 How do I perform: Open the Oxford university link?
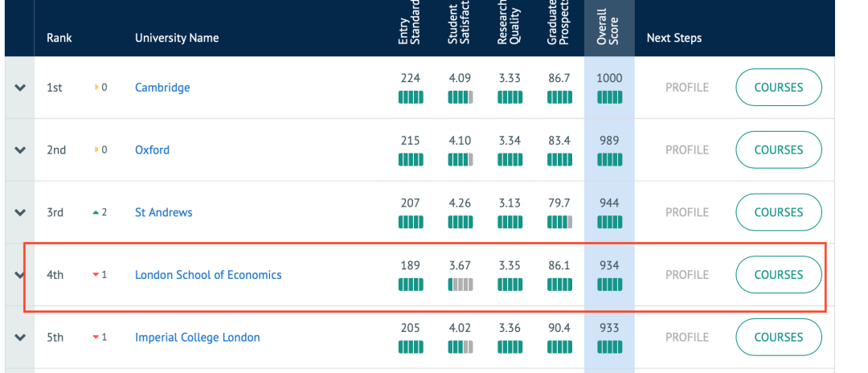click(x=152, y=150)
